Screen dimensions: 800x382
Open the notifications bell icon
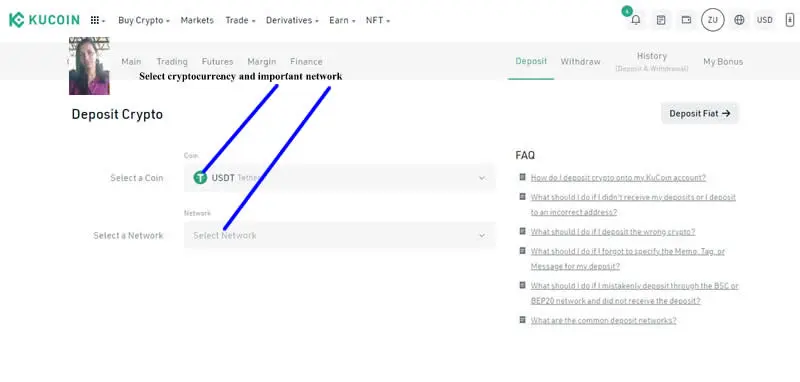[636, 20]
